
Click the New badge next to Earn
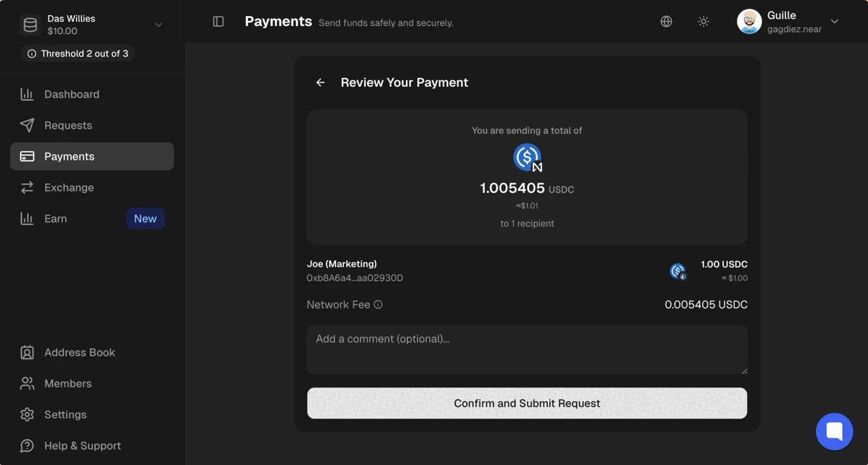pyautogui.click(x=145, y=219)
